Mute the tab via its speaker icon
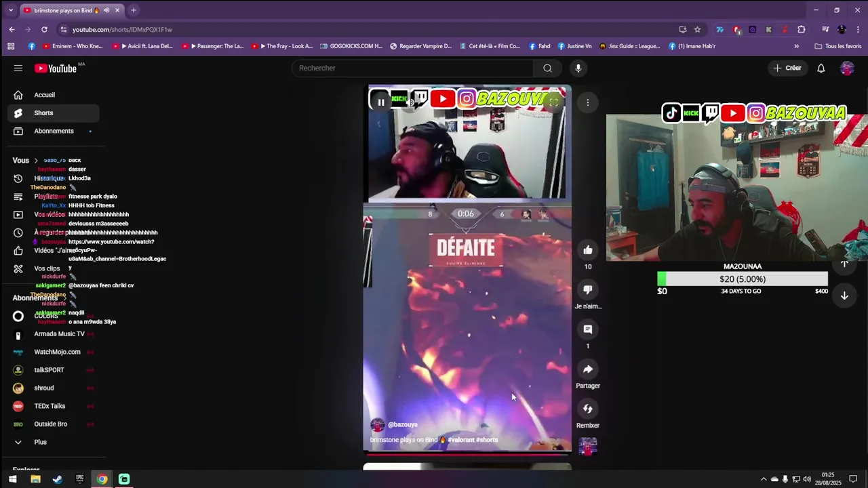 pyautogui.click(x=106, y=10)
